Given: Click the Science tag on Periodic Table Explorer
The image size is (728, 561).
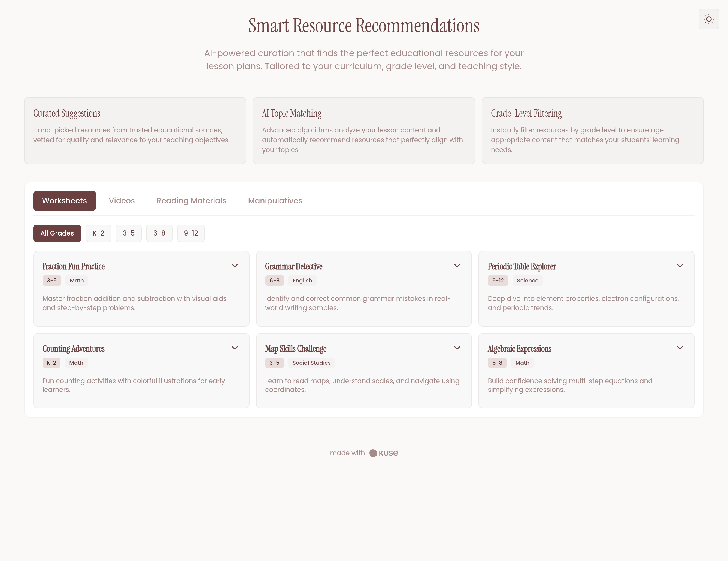Looking at the screenshot, I should (527, 280).
